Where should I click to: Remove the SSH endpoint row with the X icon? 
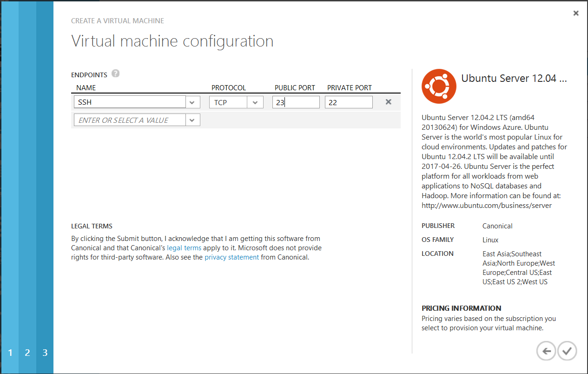tap(389, 102)
